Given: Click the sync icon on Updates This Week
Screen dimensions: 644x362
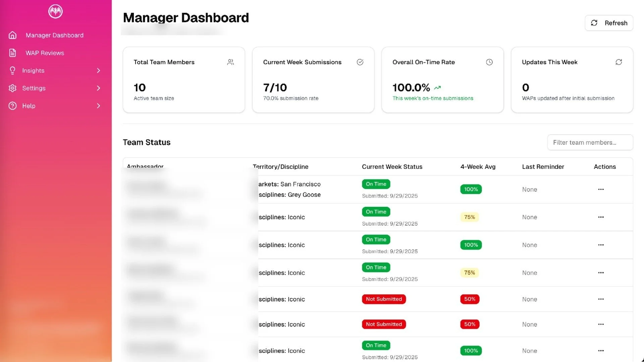Looking at the screenshot, I should [619, 62].
